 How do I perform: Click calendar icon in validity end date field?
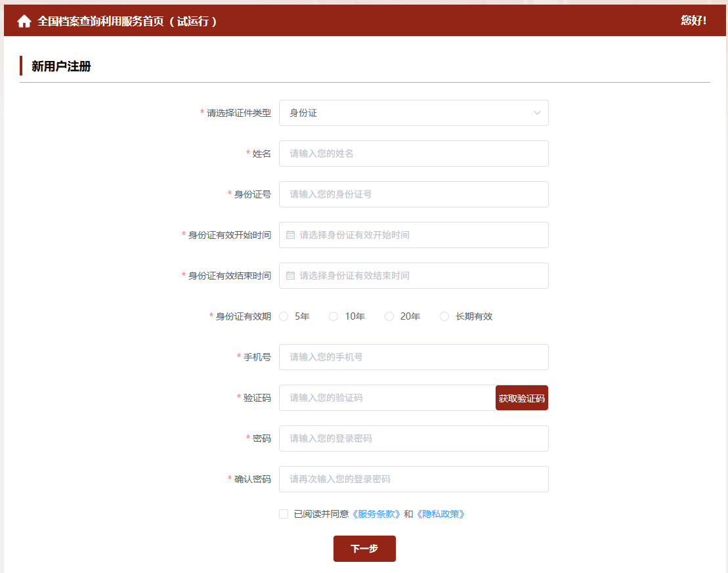(291, 276)
